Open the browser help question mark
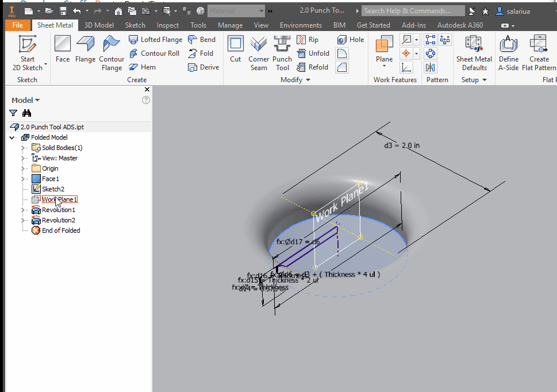 (x=145, y=100)
